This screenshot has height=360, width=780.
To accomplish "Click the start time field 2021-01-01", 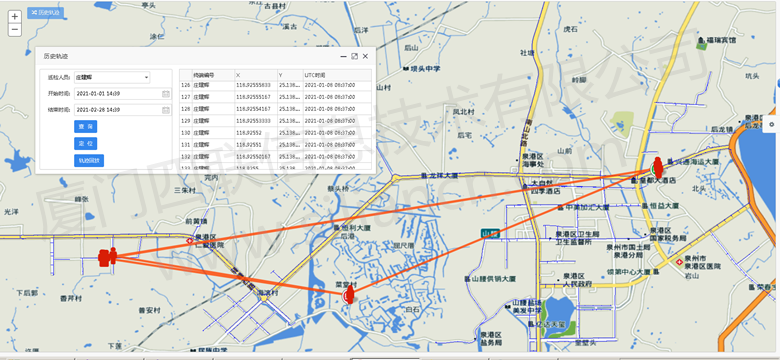I will point(117,93).
